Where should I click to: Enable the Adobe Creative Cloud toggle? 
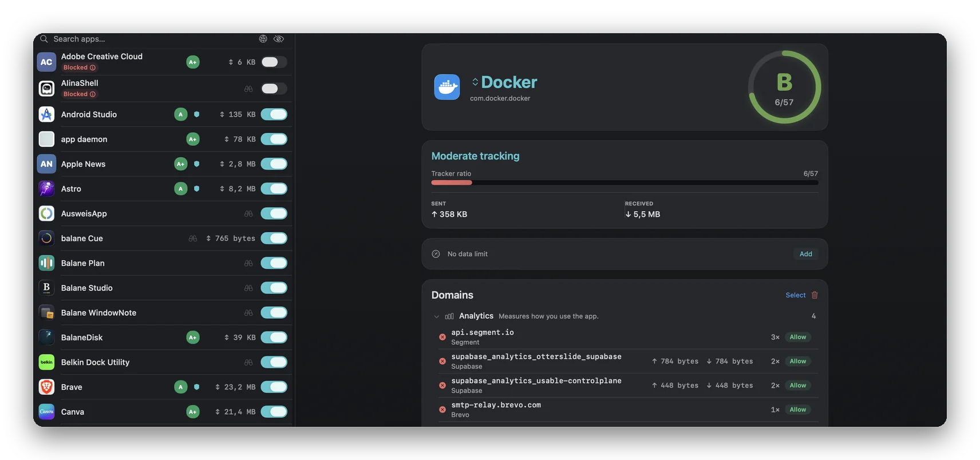(274, 62)
